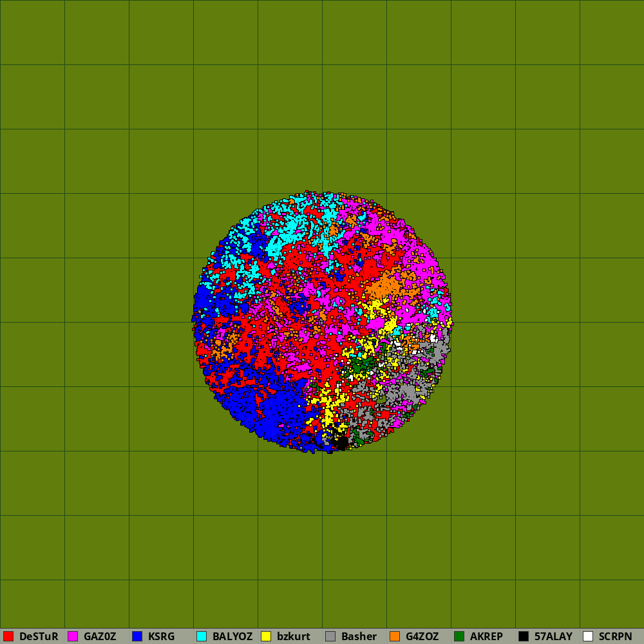Select the 57ALAY legend label

[553, 636]
